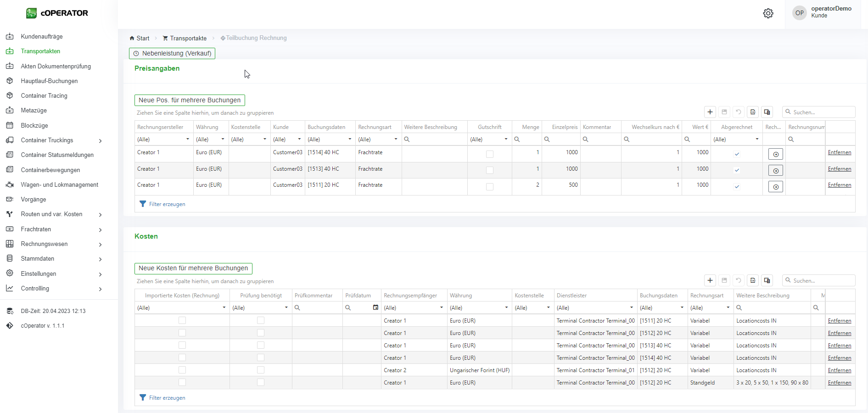
Task: Toggle Gutschrift checkbox for the [1514] 40 HC row
Action: [x=490, y=154]
